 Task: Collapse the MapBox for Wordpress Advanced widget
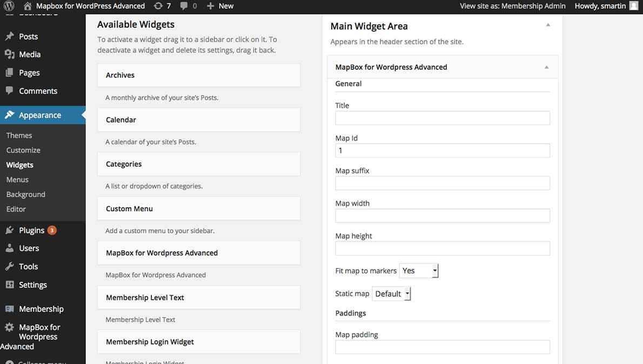(546, 68)
